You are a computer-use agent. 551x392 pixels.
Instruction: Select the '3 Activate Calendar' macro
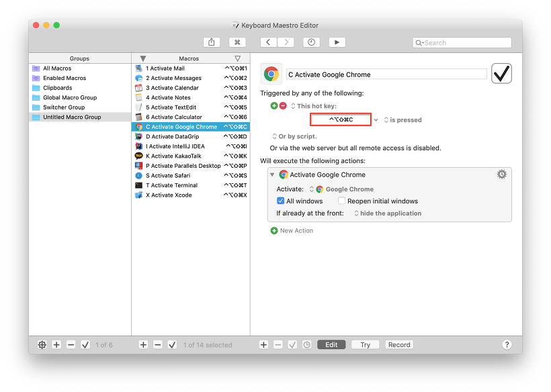(x=191, y=88)
